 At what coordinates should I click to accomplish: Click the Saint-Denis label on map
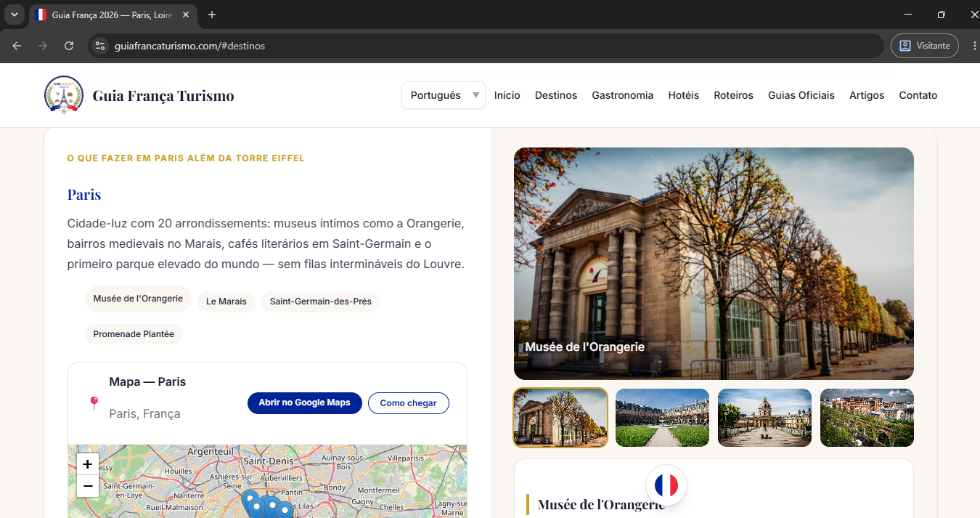pos(268,461)
